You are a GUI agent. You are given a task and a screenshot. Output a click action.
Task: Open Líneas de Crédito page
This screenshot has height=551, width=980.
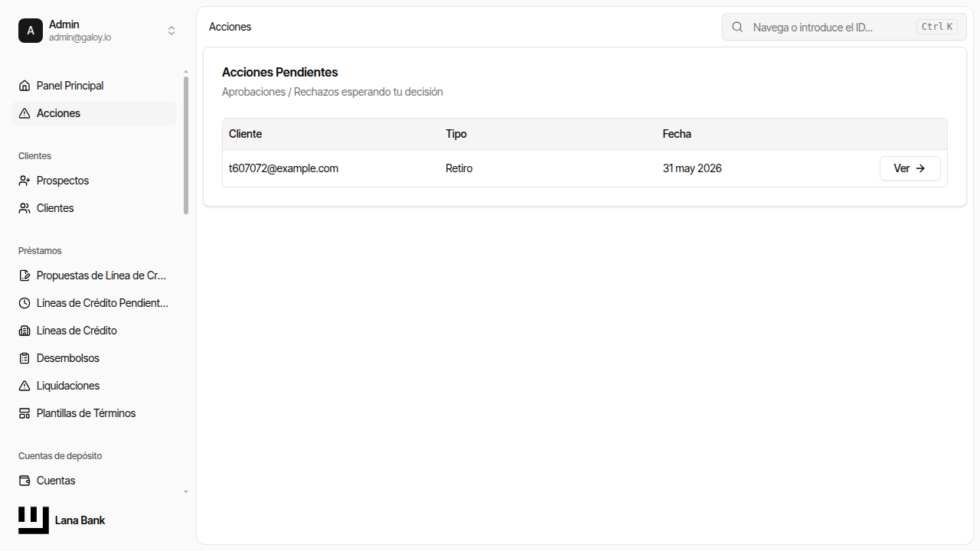coord(94,331)
